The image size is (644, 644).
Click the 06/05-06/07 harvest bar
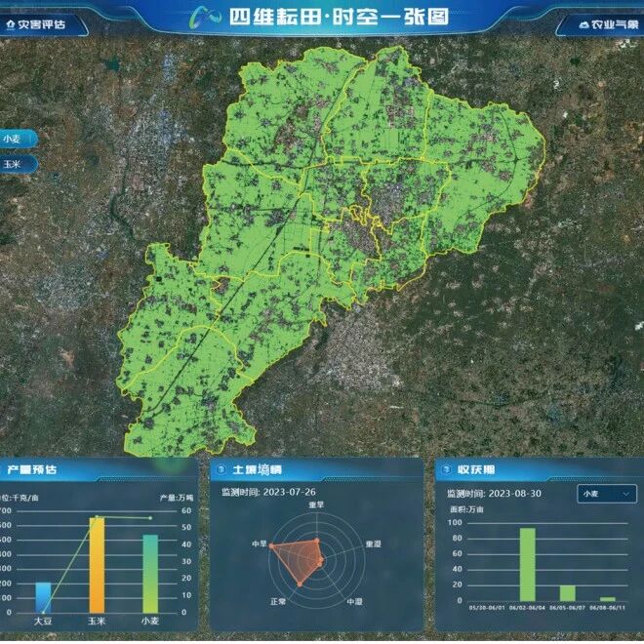pyautogui.click(x=567, y=593)
